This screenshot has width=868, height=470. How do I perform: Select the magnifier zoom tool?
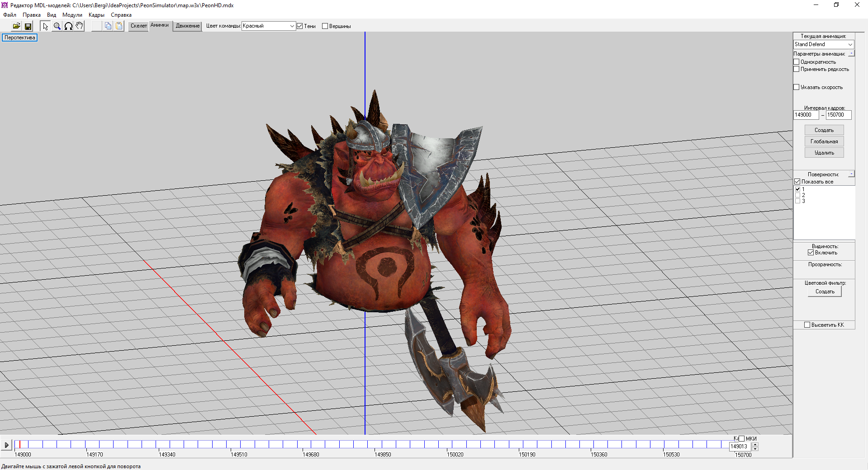pos(57,26)
